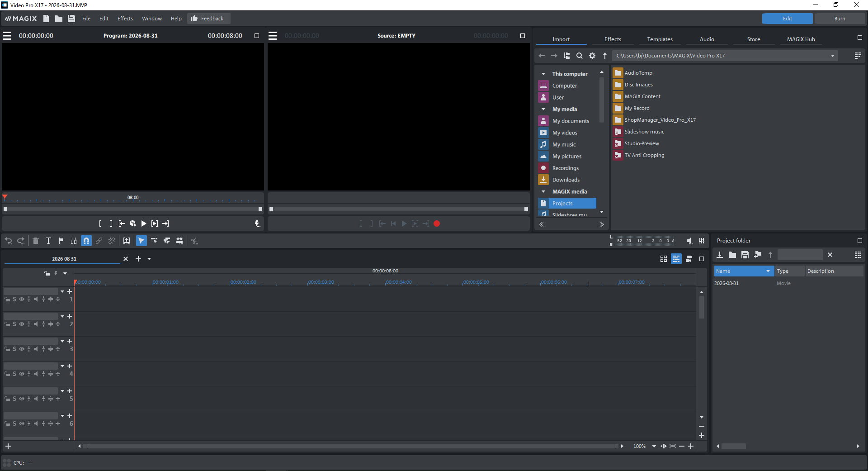Screen dimensions: 868x471
Task: Activate timeline mode view button
Action: 676,259
